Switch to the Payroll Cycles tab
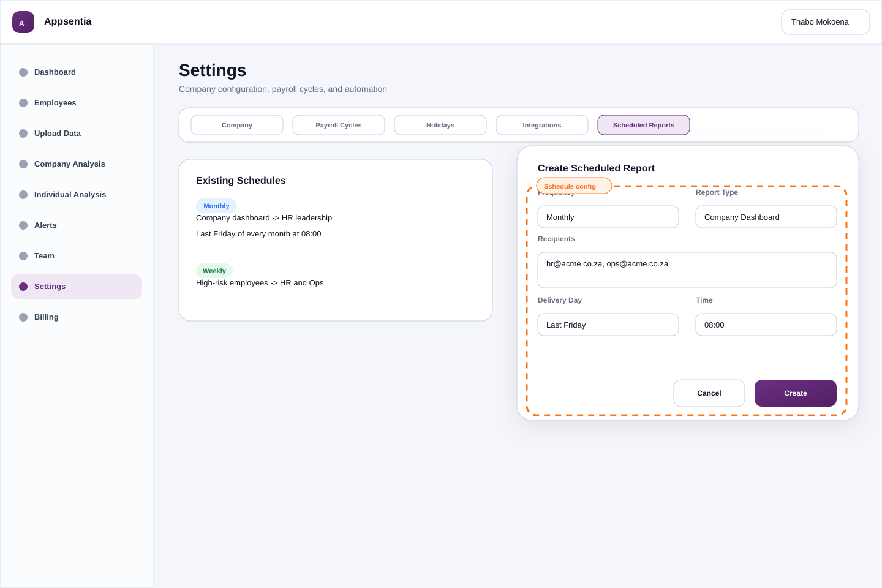Screen dimensions: 882x588 [x=339, y=125]
